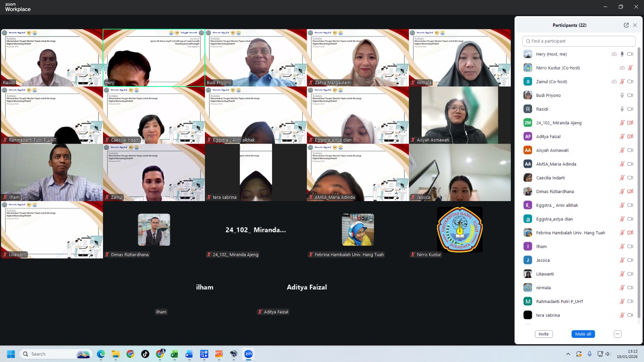The image size is (644, 362).
Task: Open TikTok from the taskbar
Action: (x=145, y=354)
